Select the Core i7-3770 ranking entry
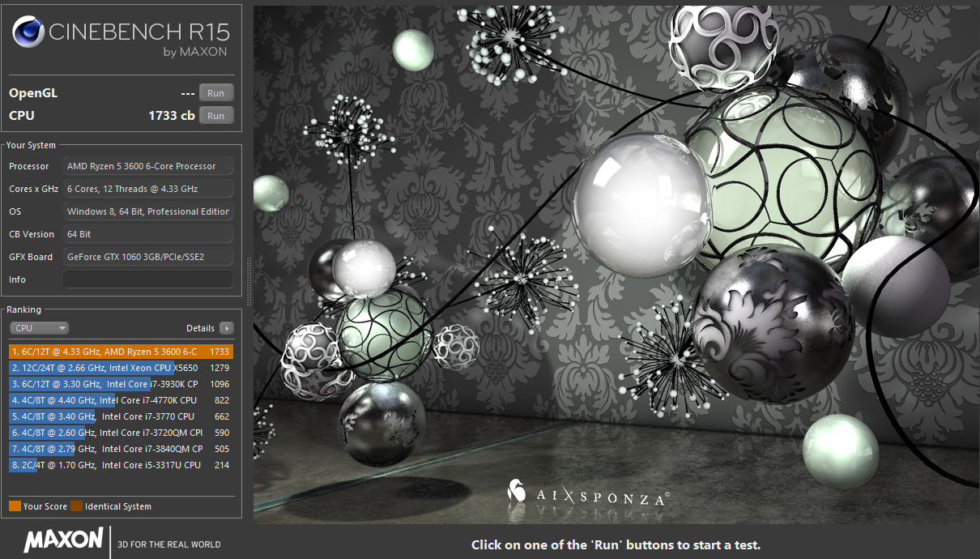The image size is (980, 559). tap(121, 416)
